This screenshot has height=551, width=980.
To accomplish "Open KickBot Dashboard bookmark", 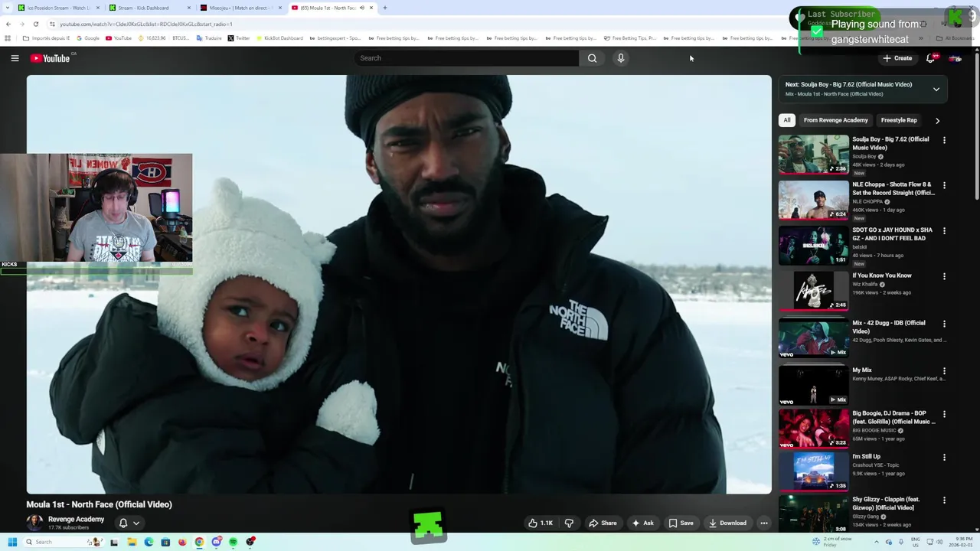I will [279, 38].
